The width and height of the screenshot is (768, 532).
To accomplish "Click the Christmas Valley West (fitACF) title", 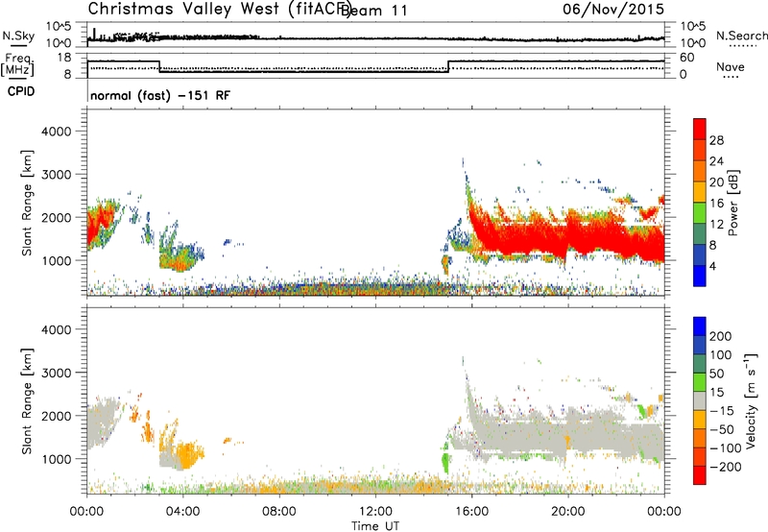I will [x=219, y=10].
